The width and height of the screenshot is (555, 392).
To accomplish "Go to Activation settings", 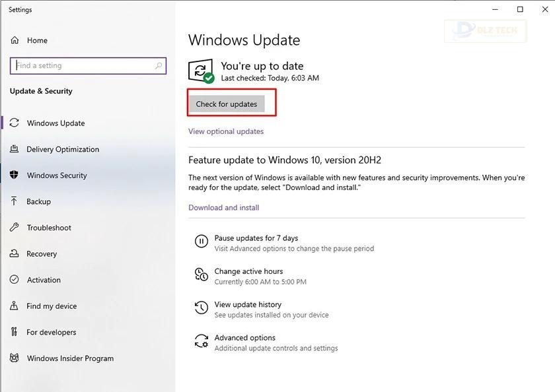I will [x=44, y=280].
